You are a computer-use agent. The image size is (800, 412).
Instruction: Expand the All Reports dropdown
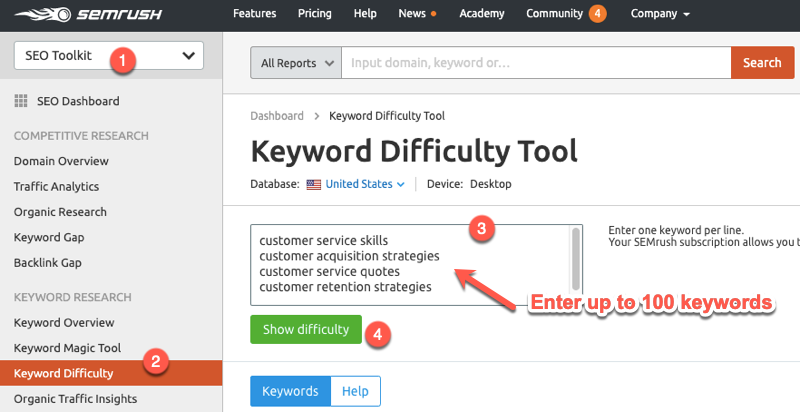tap(296, 63)
